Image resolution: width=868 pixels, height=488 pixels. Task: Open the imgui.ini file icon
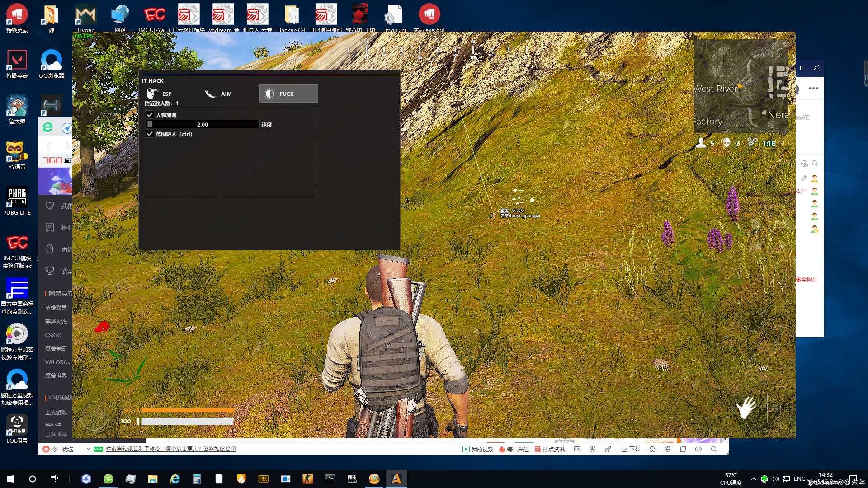[395, 18]
